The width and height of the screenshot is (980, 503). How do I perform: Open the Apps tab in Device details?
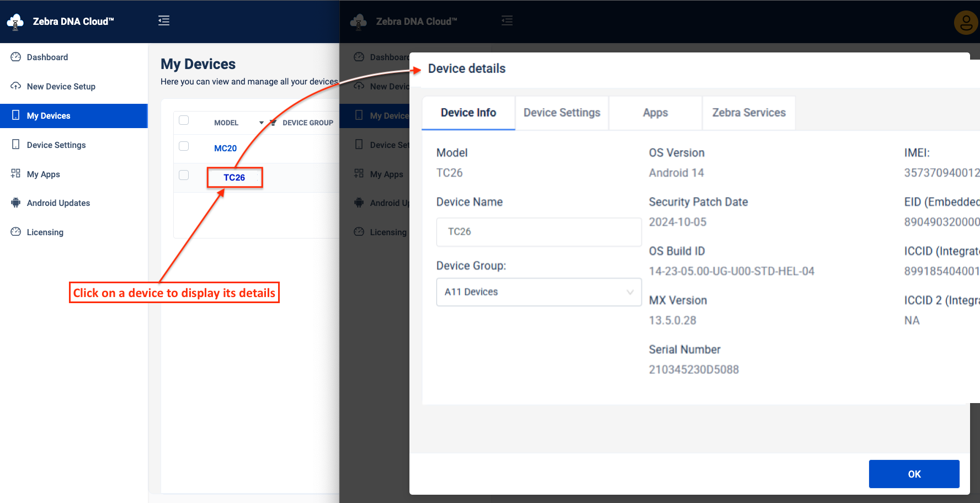(x=655, y=113)
